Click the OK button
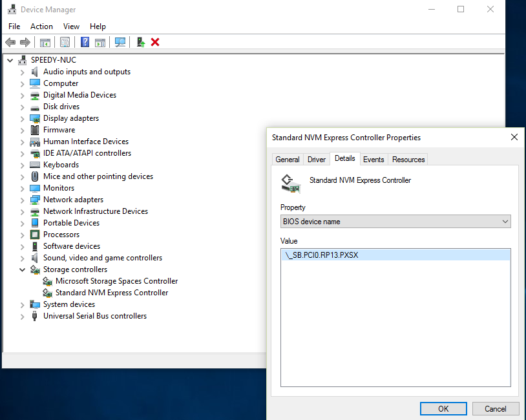The width and height of the screenshot is (526, 420). (443, 408)
